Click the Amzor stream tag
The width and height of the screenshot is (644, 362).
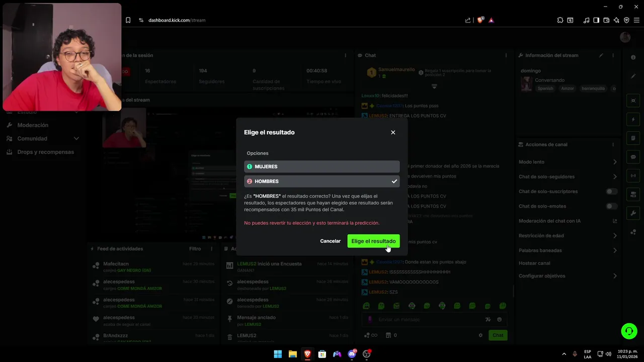tap(568, 88)
